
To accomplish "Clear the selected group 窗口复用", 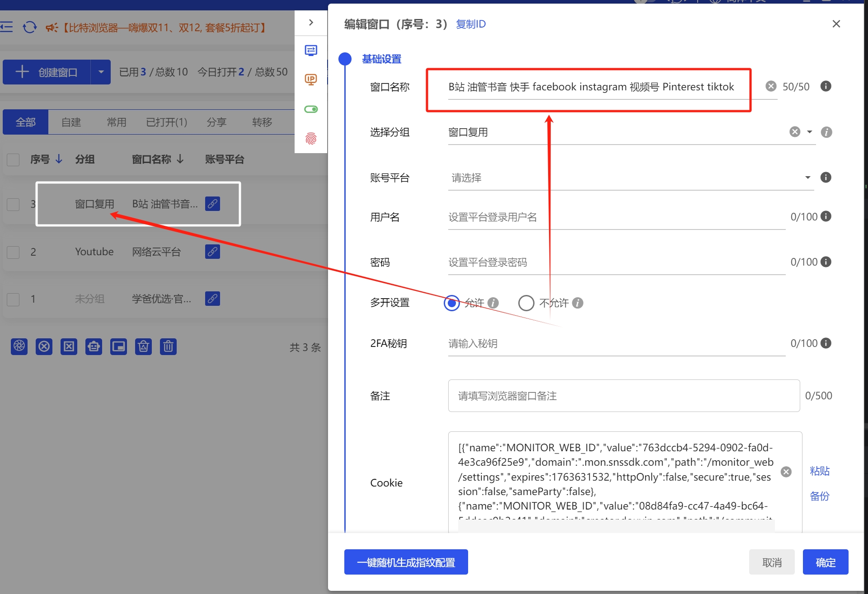I will [x=795, y=132].
